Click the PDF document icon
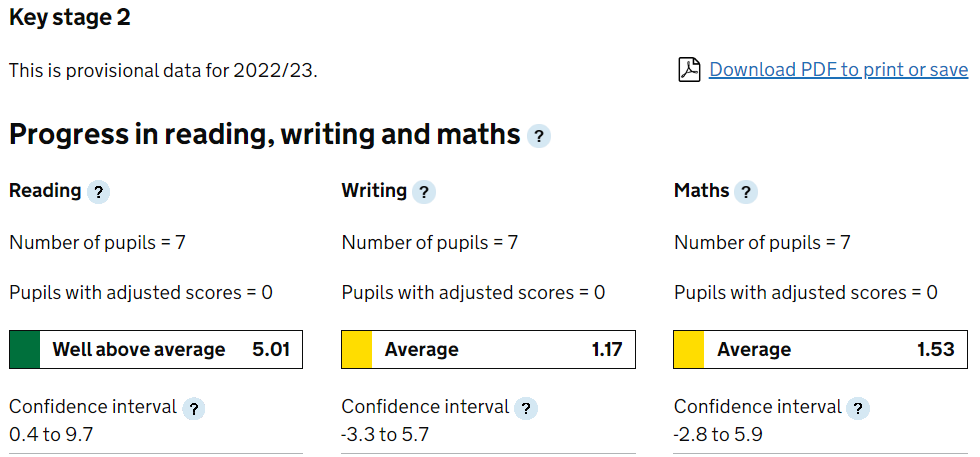Image resolution: width=980 pixels, height=457 pixels. (689, 69)
